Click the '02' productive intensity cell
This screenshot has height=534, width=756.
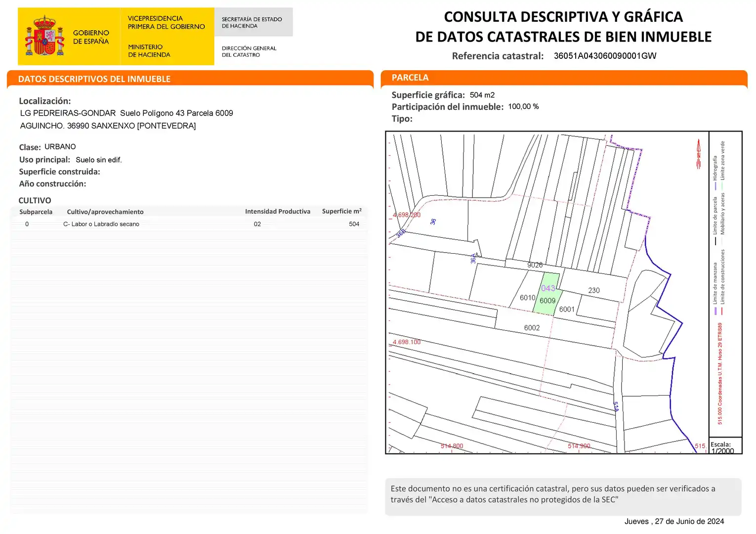[x=257, y=224]
